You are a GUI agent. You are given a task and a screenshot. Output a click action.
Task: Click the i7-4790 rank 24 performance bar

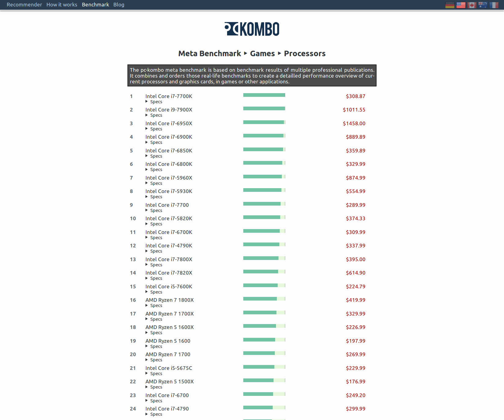click(264, 407)
